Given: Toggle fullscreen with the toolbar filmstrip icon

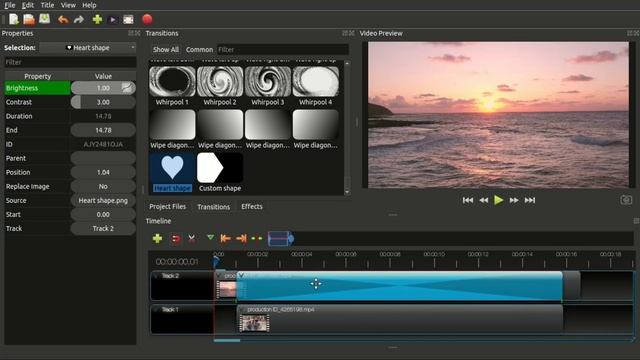Looking at the screenshot, I should coord(129,20).
